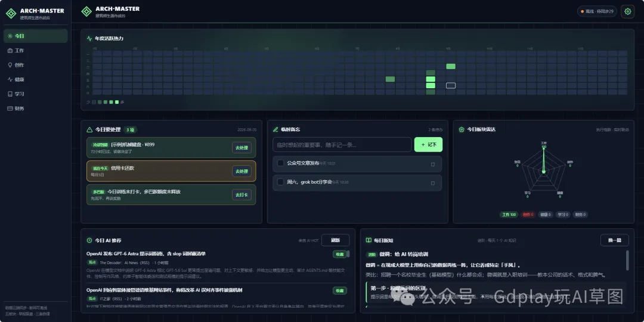Viewport: 644px width, 322px height.
Task: Switch to 健康 in the sidebar
Action: point(36,79)
